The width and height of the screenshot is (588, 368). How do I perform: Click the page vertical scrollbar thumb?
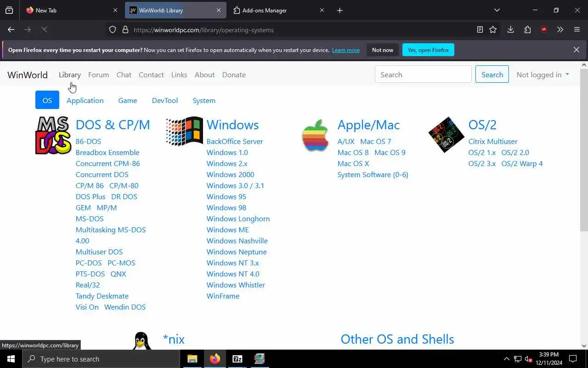point(584,149)
